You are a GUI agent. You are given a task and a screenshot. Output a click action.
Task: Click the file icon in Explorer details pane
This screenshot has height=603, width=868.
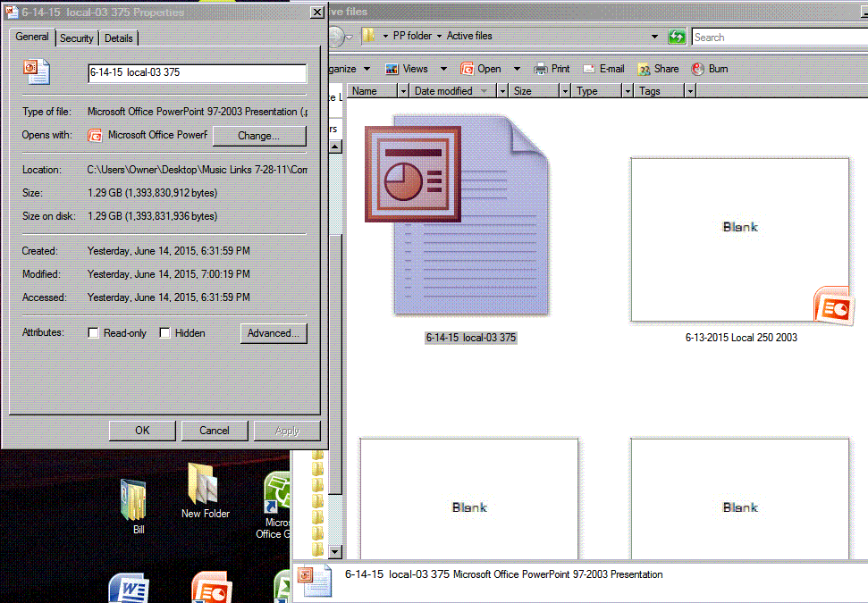[x=315, y=581]
